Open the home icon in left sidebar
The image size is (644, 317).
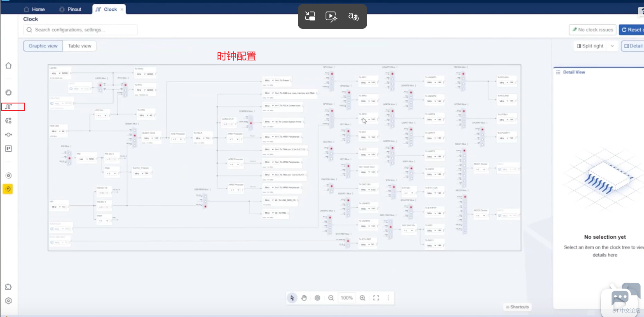pyautogui.click(x=8, y=66)
